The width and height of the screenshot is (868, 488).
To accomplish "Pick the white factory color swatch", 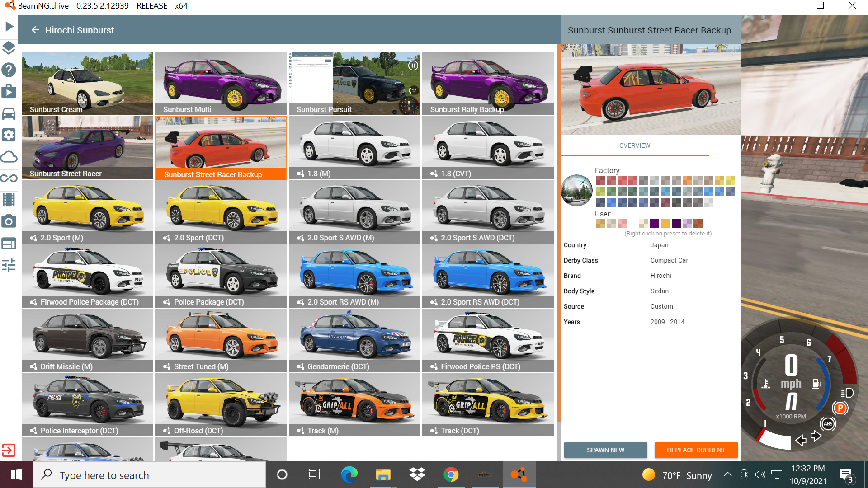I will 708,203.
